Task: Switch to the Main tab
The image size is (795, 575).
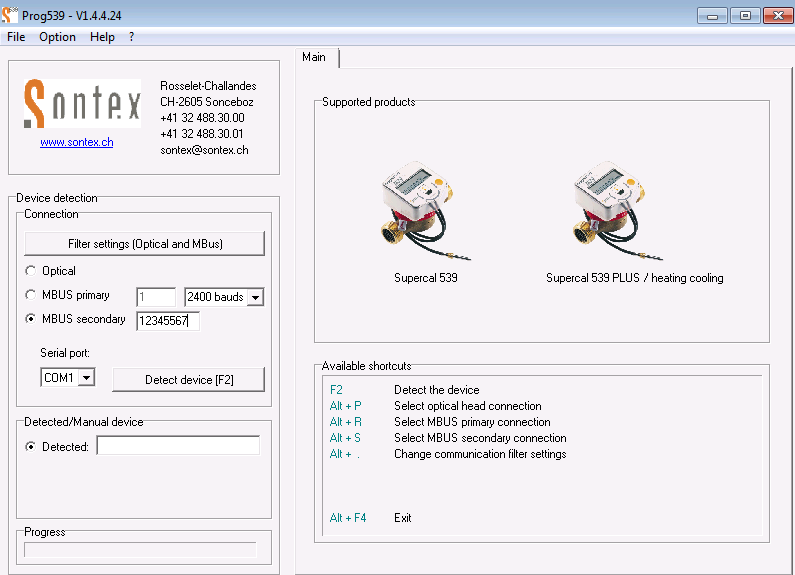Action: 314,57
